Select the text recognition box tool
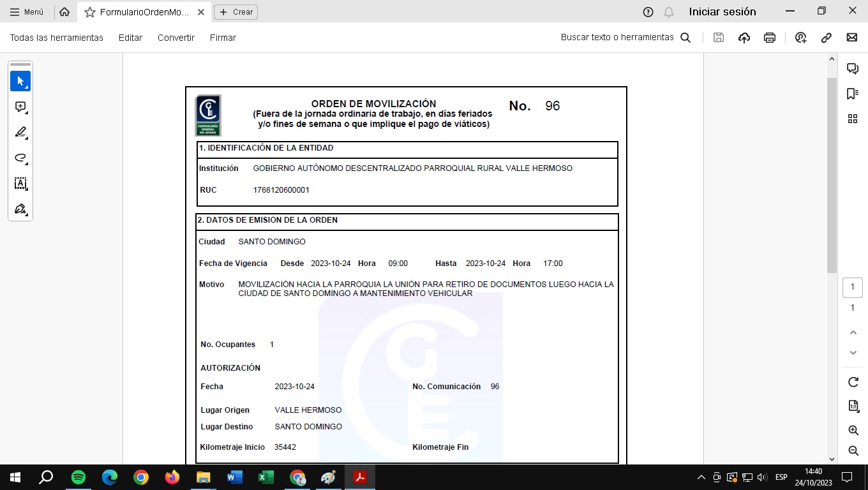This screenshot has width=868, height=490. [x=20, y=184]
